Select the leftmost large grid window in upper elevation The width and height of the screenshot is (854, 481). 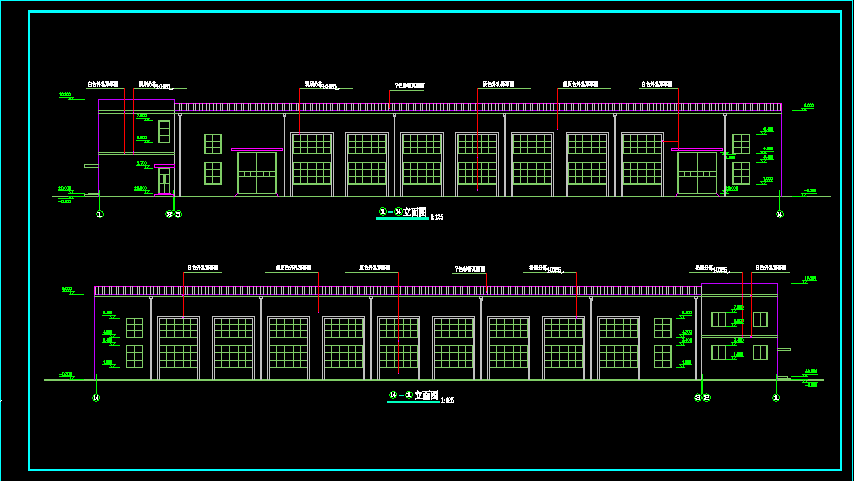click(311, 159)
